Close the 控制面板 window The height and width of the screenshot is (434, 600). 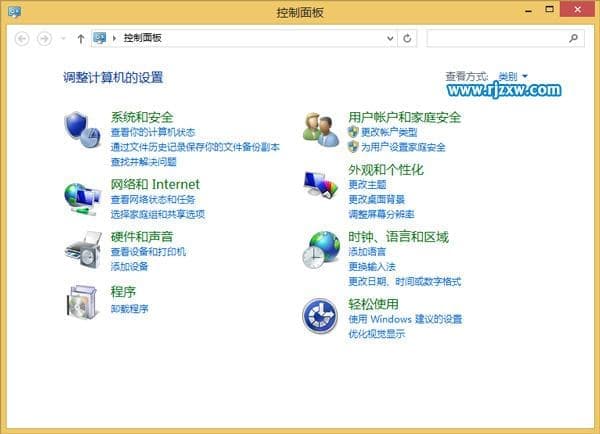[x=577, y=10]
